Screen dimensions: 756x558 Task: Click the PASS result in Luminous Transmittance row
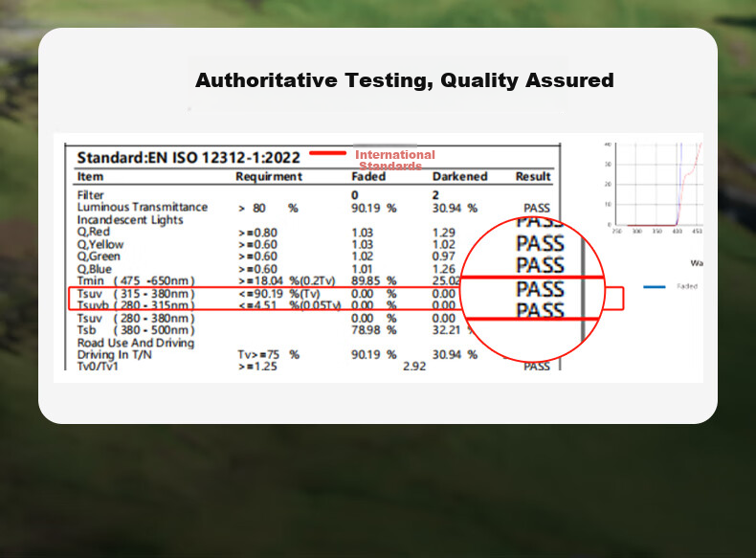pos(537,209)
